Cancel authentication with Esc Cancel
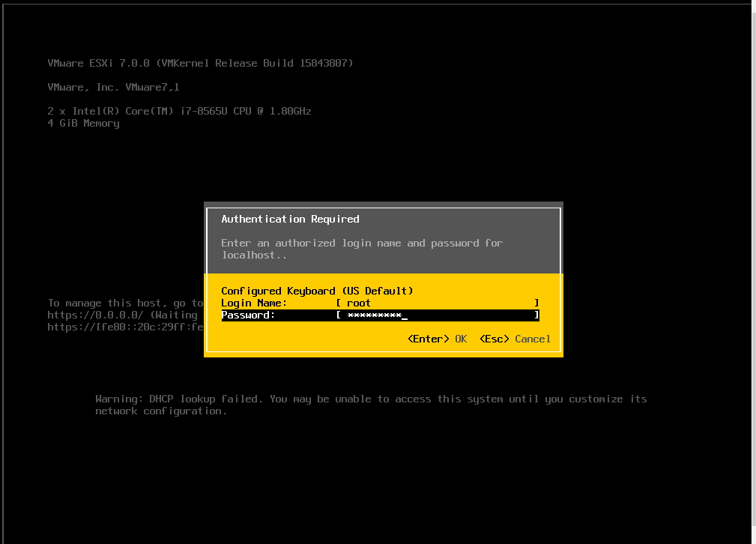The height and width of the screenshot is (544, 756). (515, 339)
